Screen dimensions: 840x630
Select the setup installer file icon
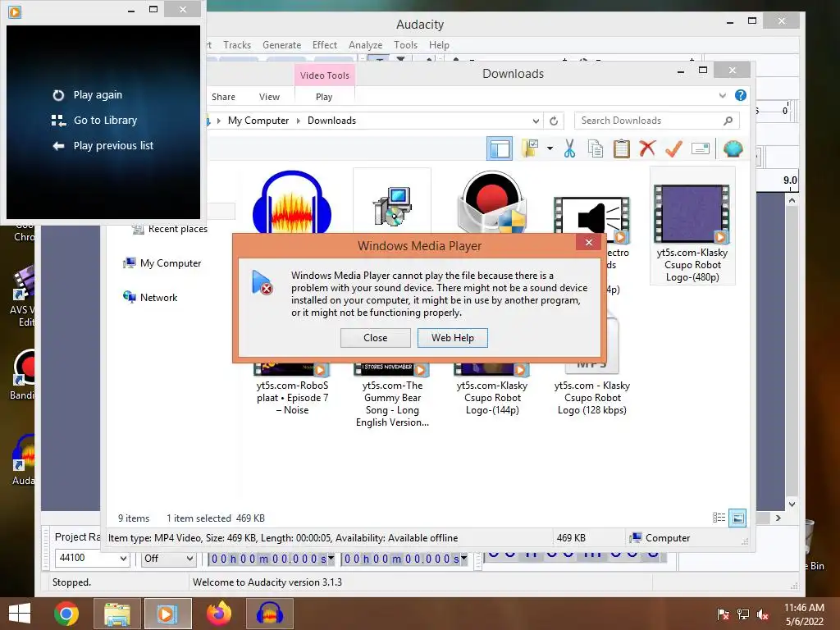pos(392,205)
